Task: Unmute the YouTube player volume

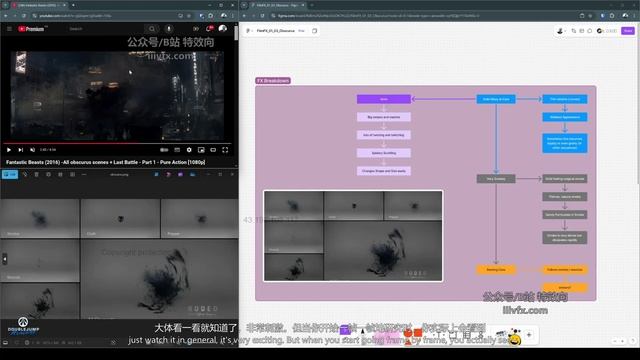Action: (32, 150)
